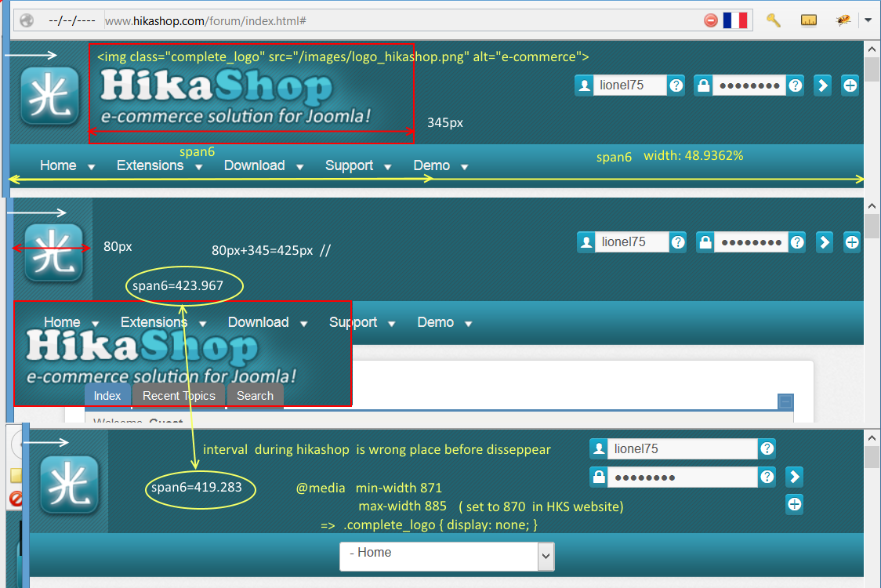881x588 pixels.
Task: Click the user icon in address-bar view
Action: (585, 85)
